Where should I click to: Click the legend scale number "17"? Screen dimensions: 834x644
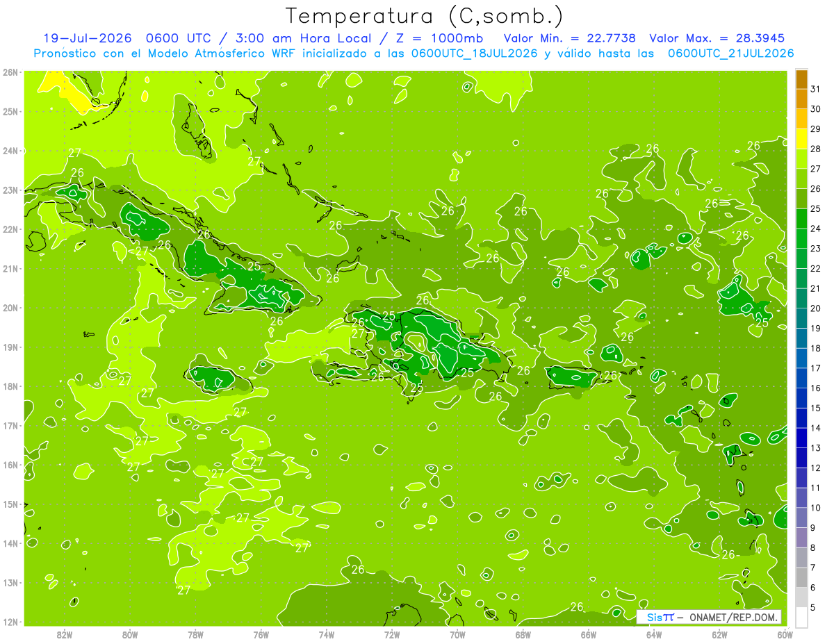[x=816, y=368]
